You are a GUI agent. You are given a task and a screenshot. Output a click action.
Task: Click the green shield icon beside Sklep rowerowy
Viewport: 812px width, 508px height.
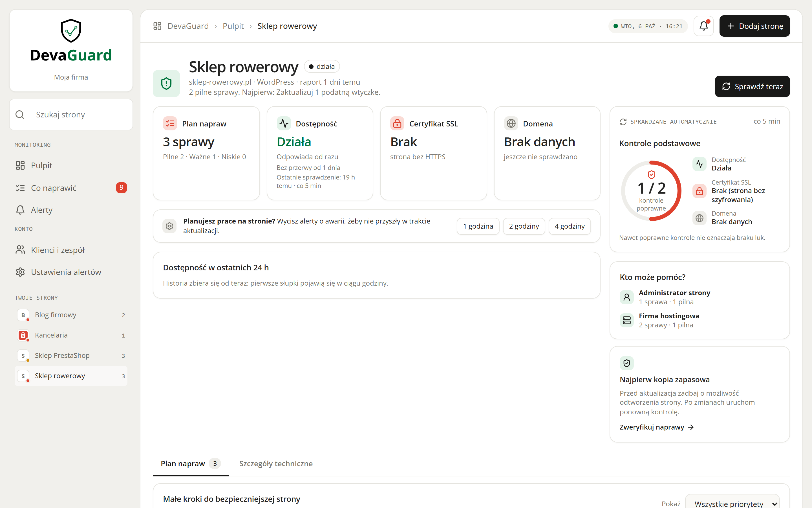point(166,83)
